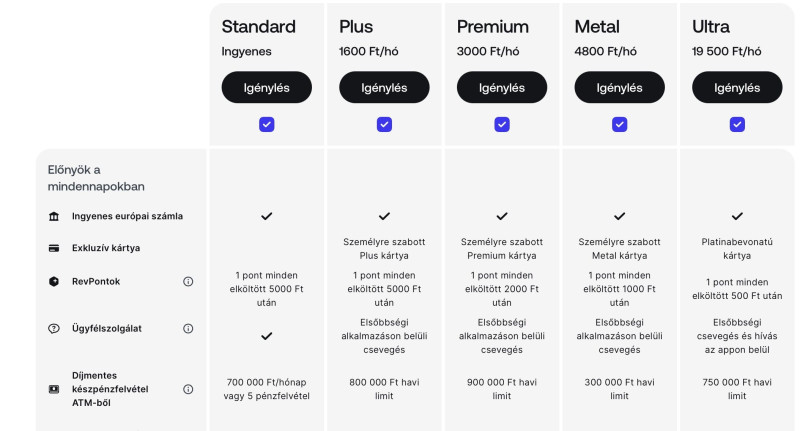Toggle the Ultra plan checkbox

(x=737, y=124)
